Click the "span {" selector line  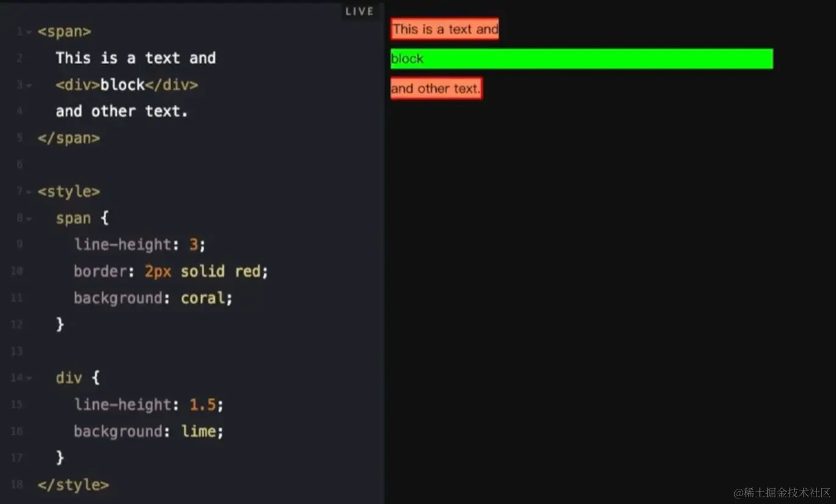pos(82,218)
